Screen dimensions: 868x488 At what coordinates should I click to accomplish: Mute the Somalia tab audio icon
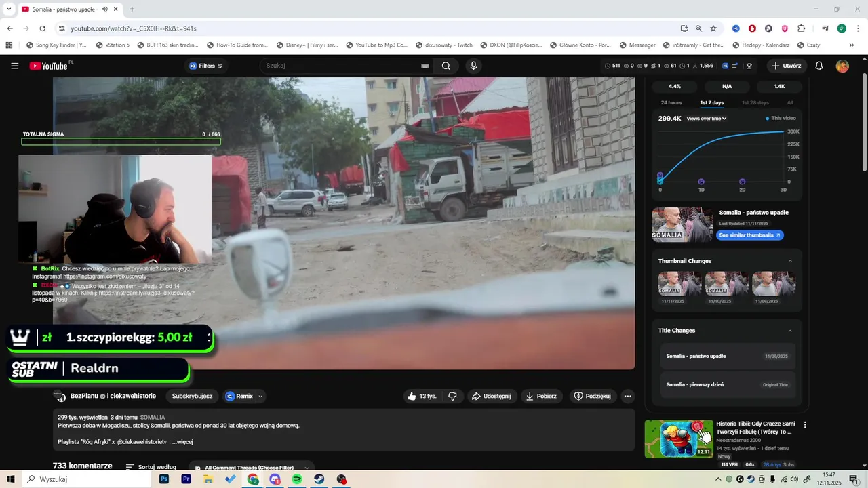point(104,9)
